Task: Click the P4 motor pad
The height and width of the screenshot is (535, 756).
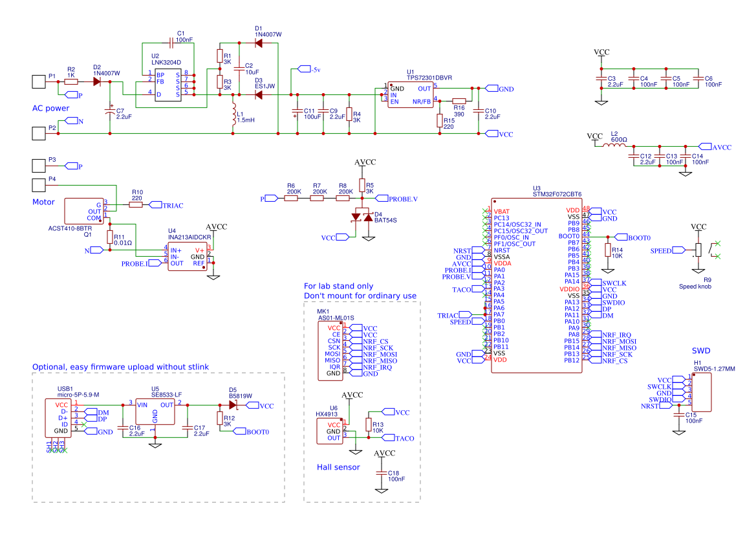Action: pyautogui.click(x=39, y=185)
